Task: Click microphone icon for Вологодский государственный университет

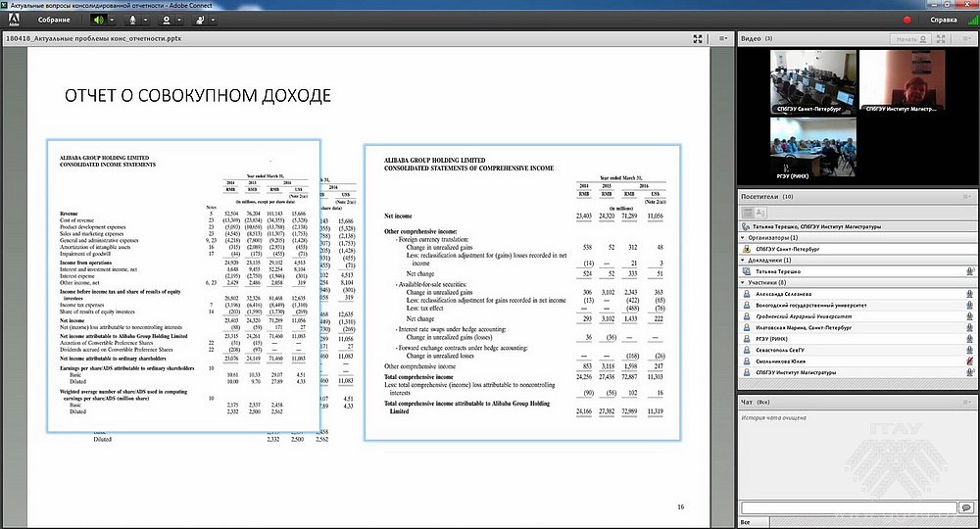Action: point(969,306)
